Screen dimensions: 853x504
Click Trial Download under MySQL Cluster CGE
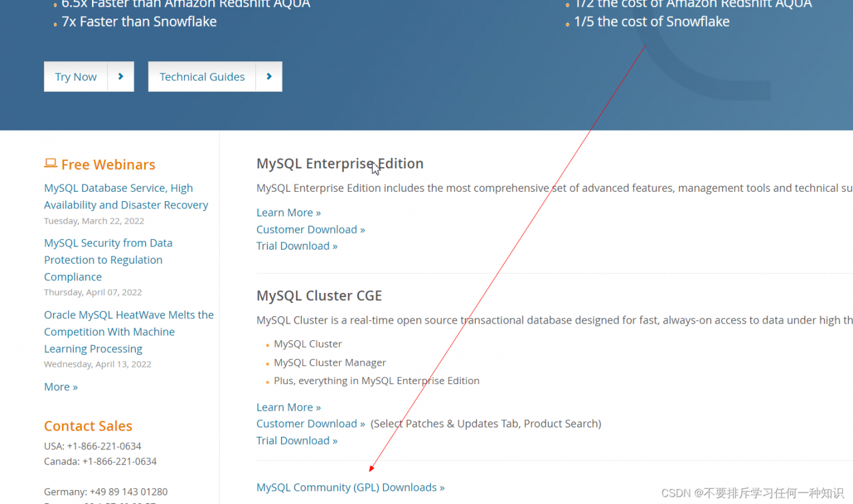tap(297, 440)
